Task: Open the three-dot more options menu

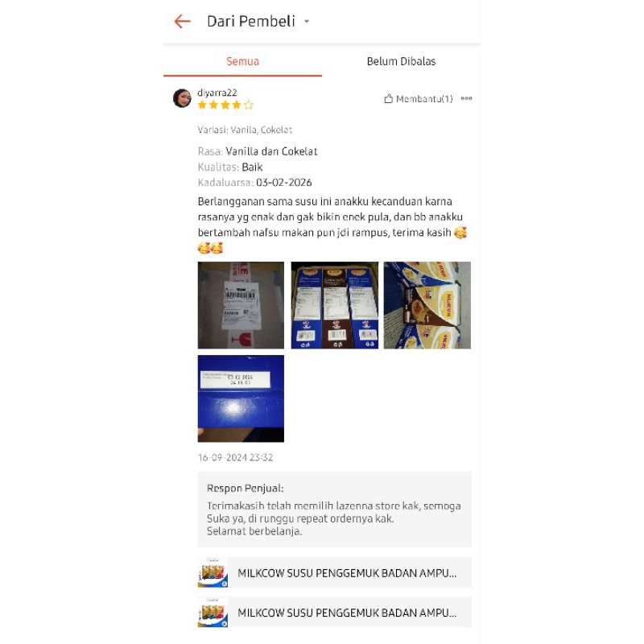Action: click(x=466, y=98)
